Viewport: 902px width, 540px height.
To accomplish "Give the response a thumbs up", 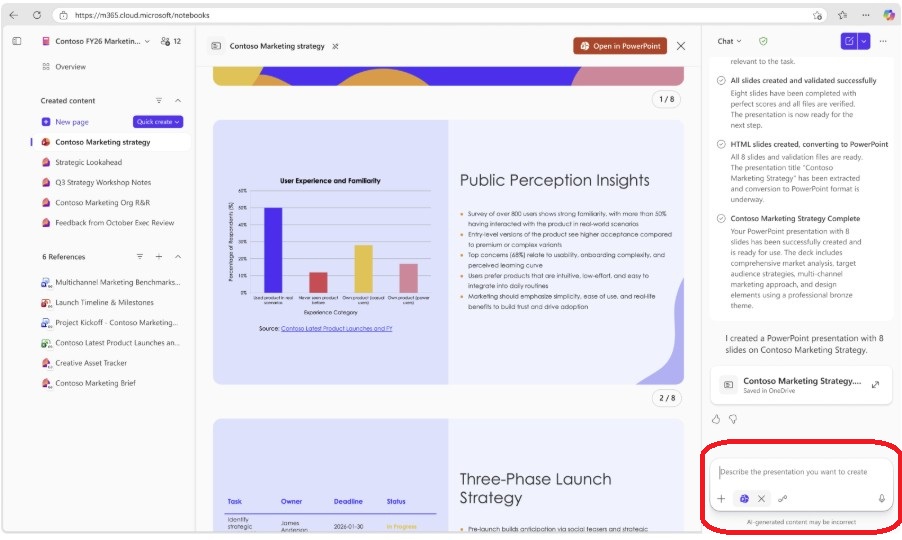I will point(716,419).
